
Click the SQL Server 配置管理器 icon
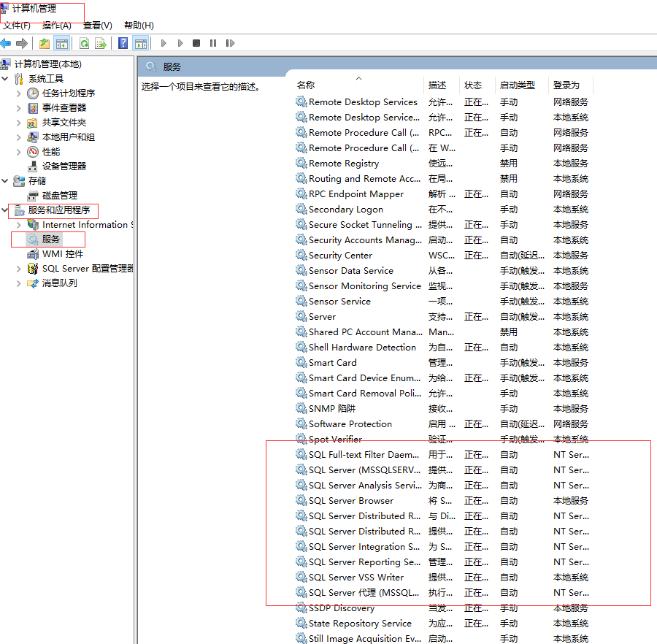tap(33, 269)
